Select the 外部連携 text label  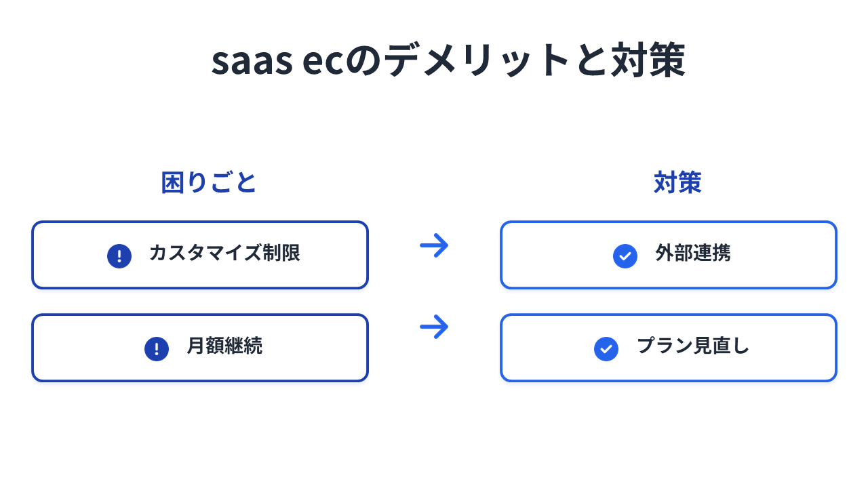[692, 253]
